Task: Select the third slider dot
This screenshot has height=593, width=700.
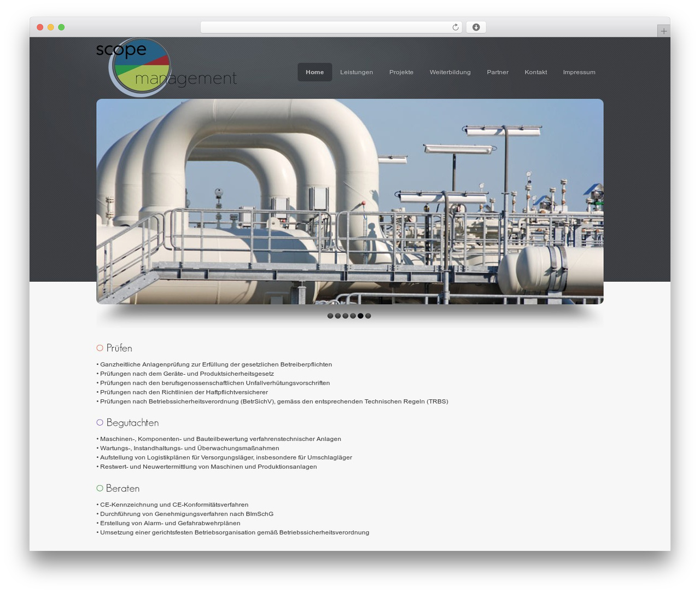Action: [x=346, y=316]
